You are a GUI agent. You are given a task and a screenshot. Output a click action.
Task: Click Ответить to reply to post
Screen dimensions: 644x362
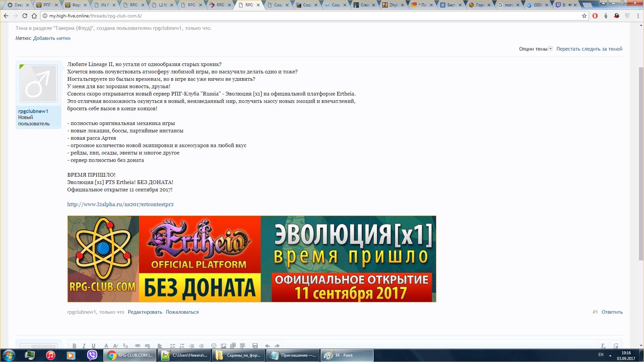coord(612,312)
